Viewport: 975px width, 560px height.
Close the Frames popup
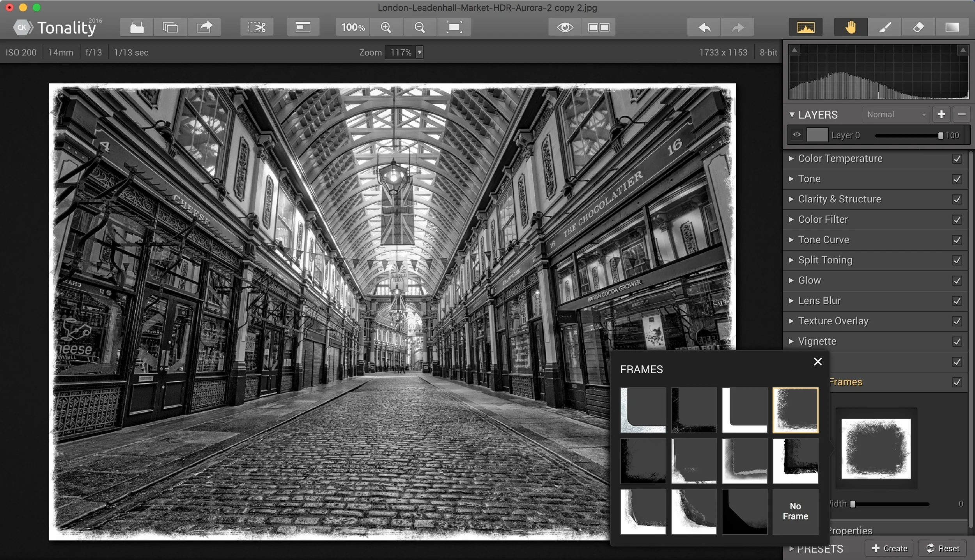click(818, 362)
